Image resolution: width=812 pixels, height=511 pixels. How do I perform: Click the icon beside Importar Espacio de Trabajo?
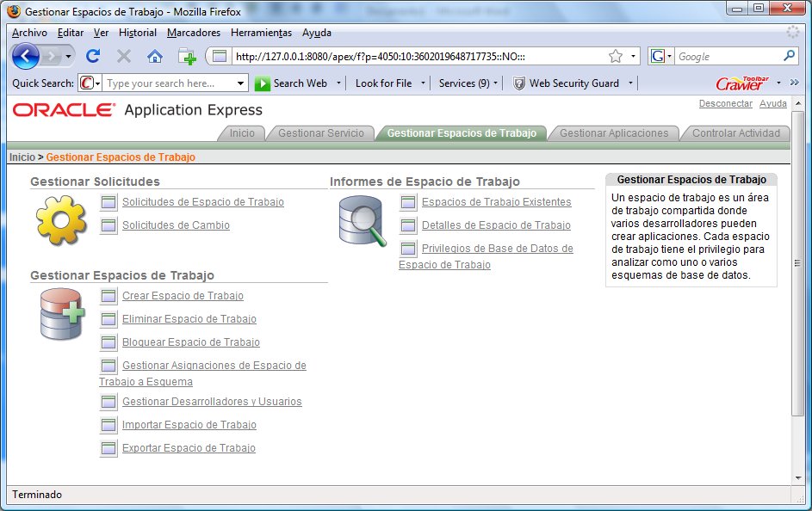click(108, 425)
